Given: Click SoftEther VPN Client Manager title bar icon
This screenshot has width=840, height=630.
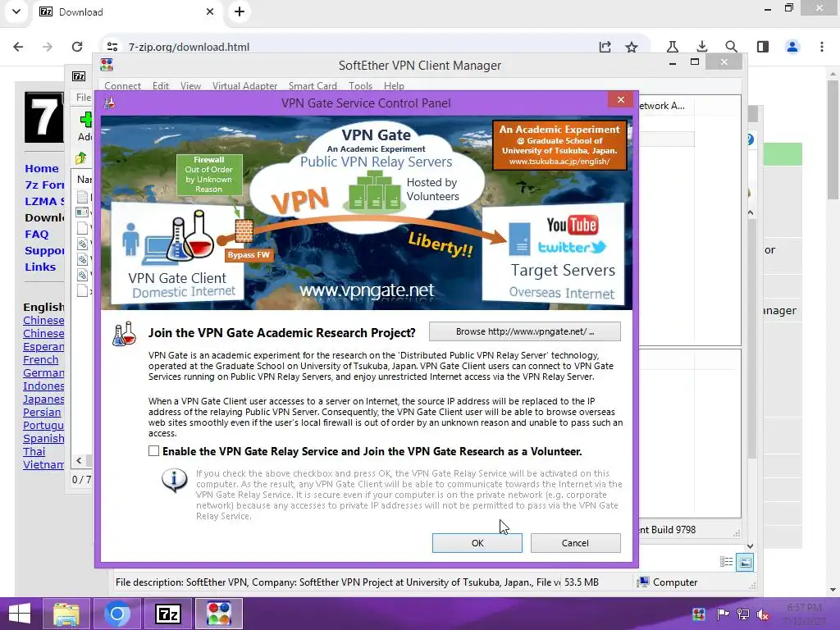Looking at the screenshot, I should click(x=107, y=65).
